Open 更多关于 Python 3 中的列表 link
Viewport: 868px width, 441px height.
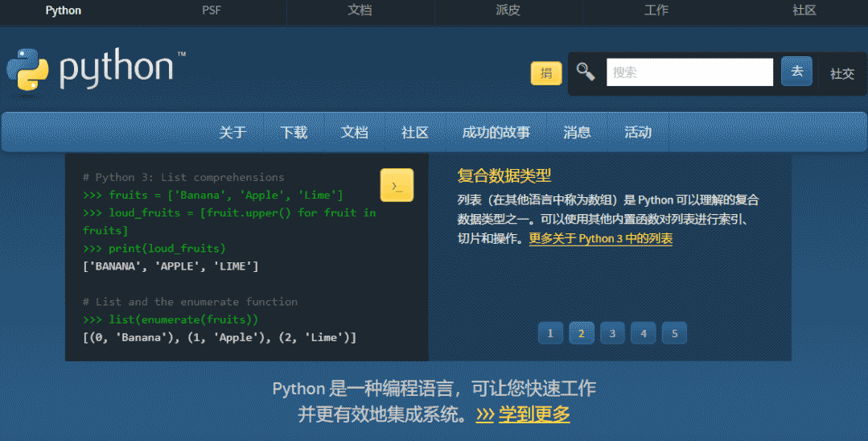click(x=600, y=239)
